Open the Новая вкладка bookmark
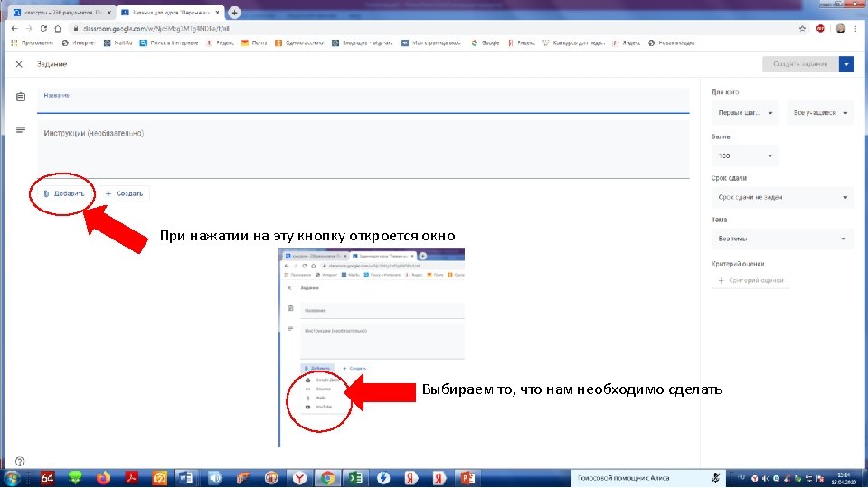The width and height of the screenshot is (868, 488). (671, 42)
